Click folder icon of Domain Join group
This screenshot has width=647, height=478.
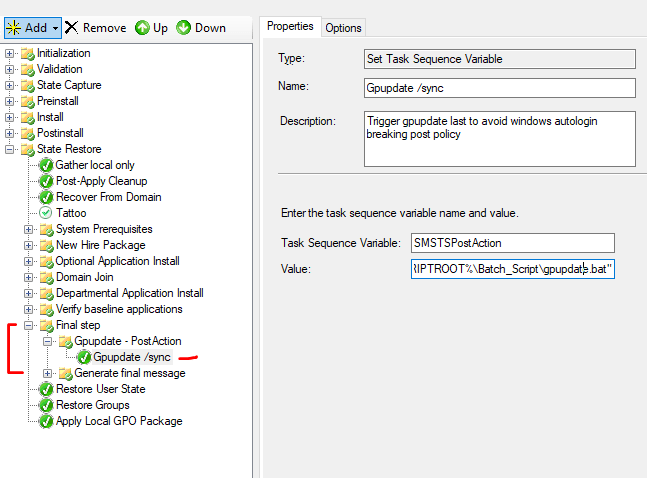46,277
